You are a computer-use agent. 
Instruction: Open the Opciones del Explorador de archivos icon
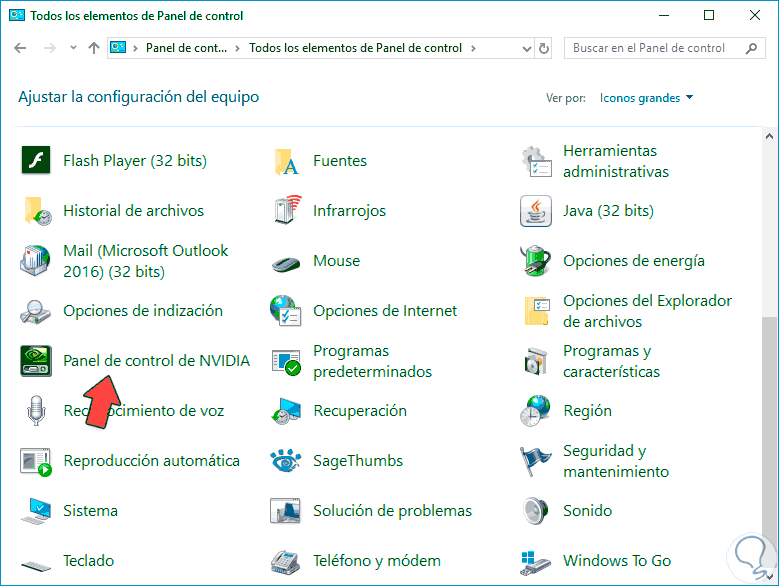(x=537, y=311)
